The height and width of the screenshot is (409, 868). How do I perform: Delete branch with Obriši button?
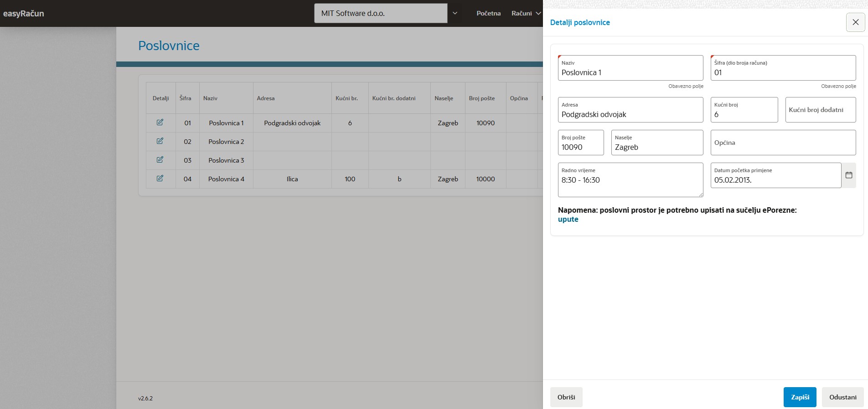click(566, 397)
